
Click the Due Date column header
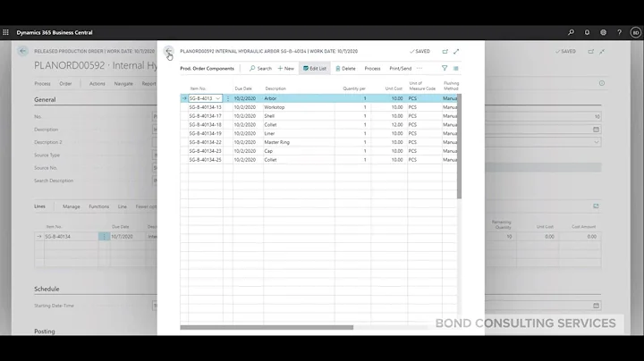[243, 88]
